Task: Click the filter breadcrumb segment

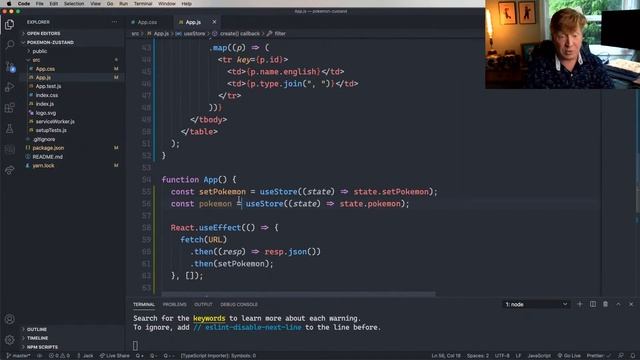Action: [280, 33]
